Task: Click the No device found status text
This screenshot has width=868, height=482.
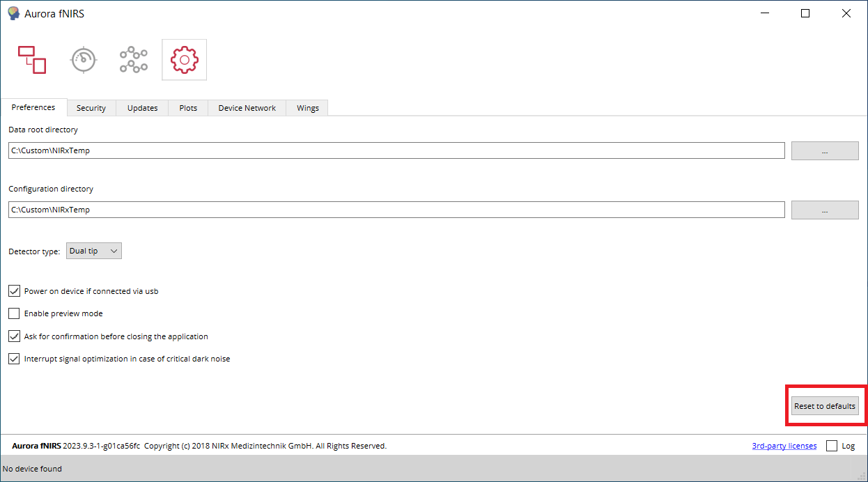Action: (33, 469)
